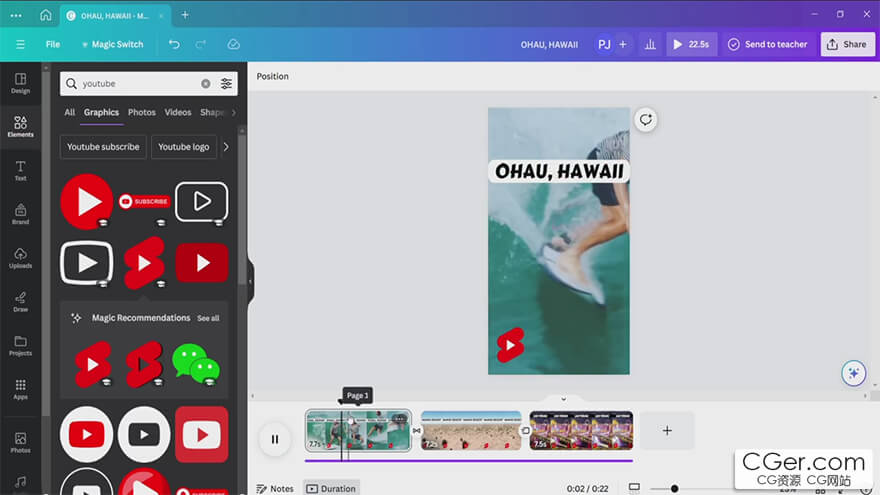This screenshot has height=495, width=880.
Task: Add a new page with plus
Action: [x=667, y=430]
